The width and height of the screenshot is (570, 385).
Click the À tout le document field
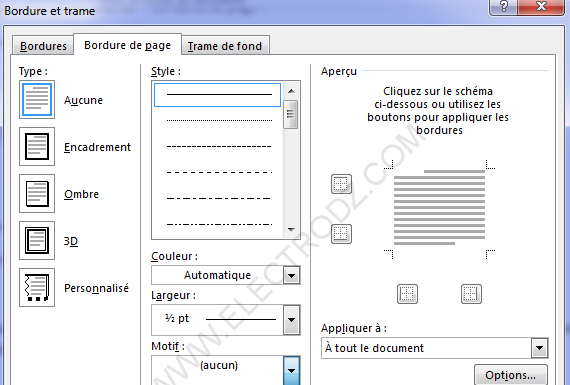[426, 348]
